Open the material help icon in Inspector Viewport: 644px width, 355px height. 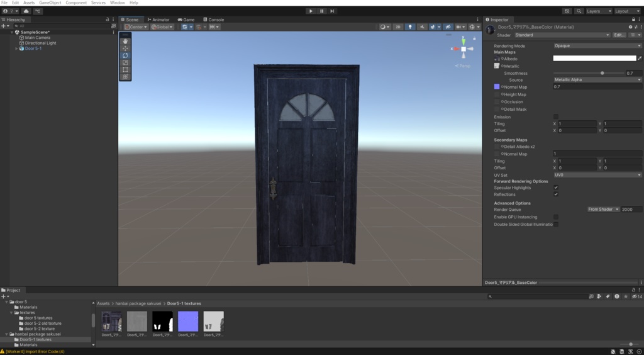tap(630, 26)
